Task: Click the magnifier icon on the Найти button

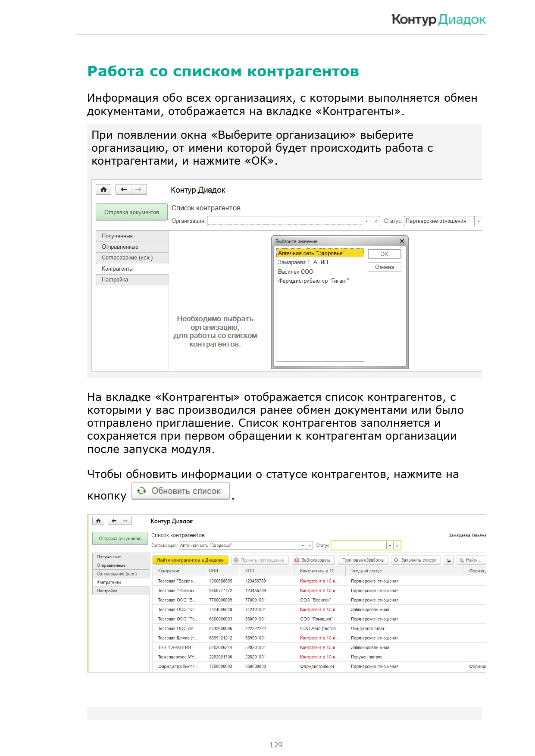Action: coord(461,560)
